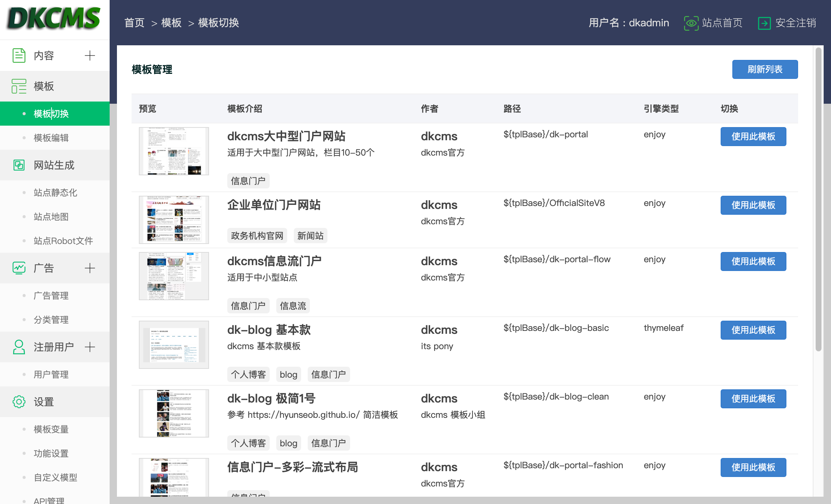Expand the 广告 section with plus sign
This screenshot has height=504, width=831.
pyautogui.click(x=90, y=268)
